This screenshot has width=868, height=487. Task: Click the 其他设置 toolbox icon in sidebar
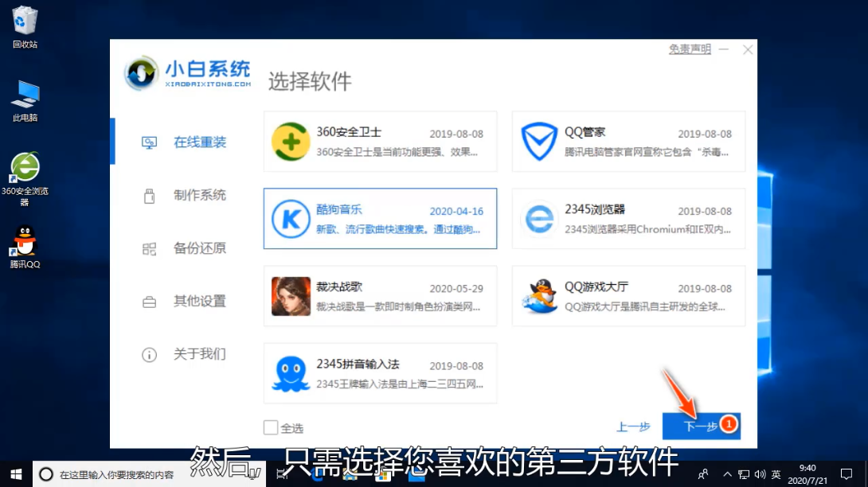[x=149, y=302]
